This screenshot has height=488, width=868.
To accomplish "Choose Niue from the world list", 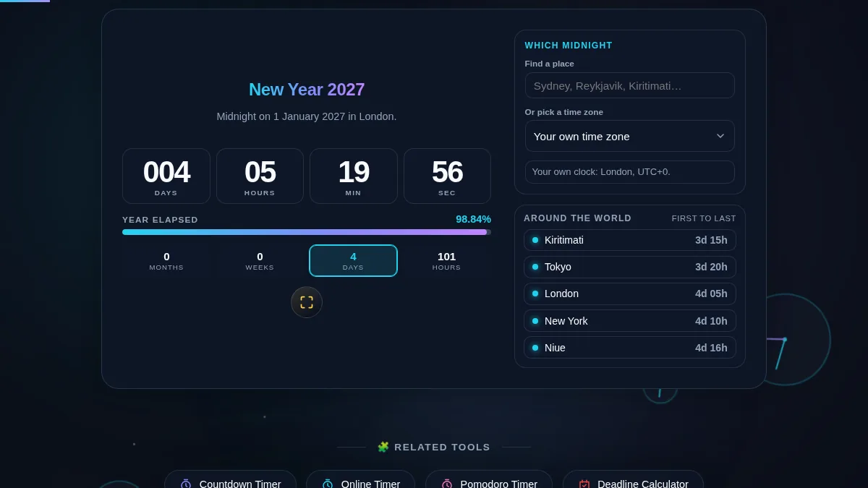I will pos(629,348).
